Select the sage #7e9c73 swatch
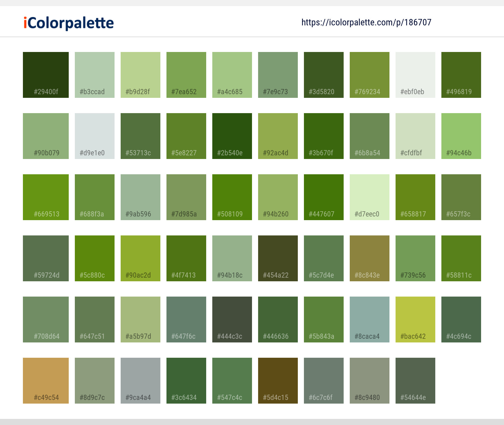504x425 pixels. pos(278,75)
